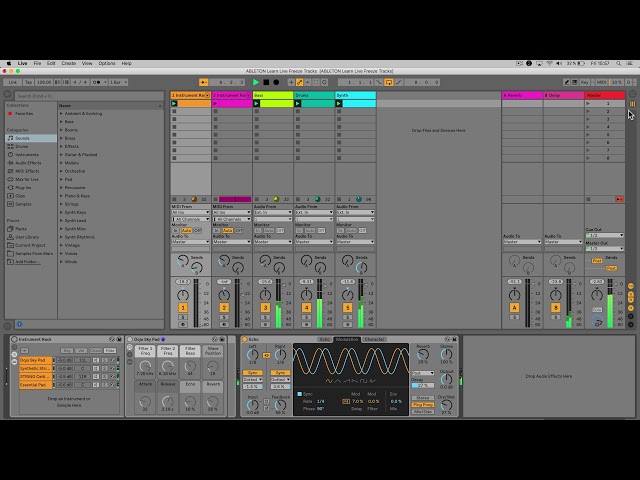Viewport: 640px width, 480px height.
Task: Select the Dojo Sky Pad chain
Action: click(x=36, y=360)
